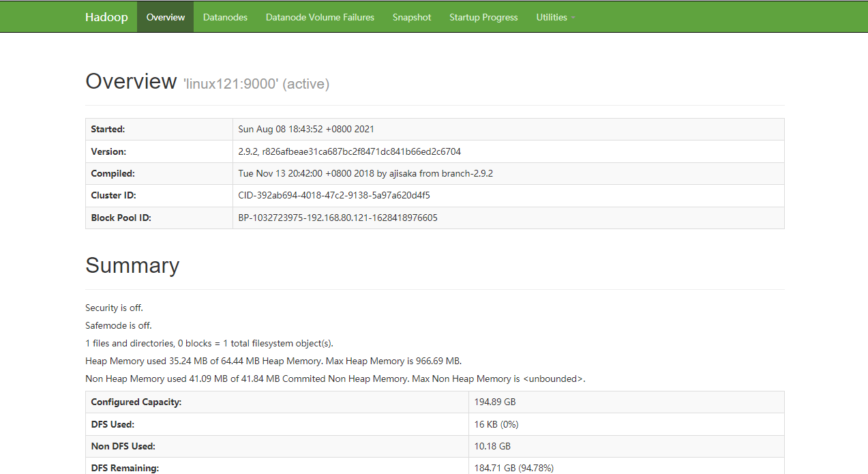Select the Non Heap Memory used line

click(x=335, y=379)
